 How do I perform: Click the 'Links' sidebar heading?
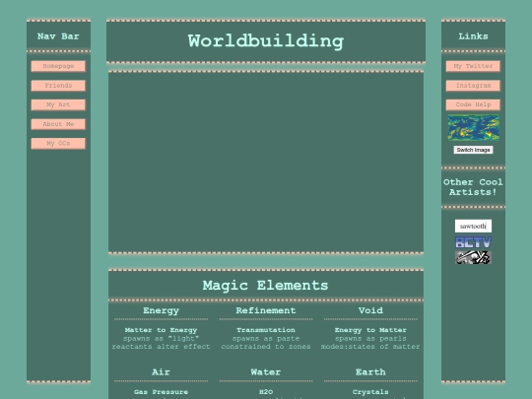[473, 36]
